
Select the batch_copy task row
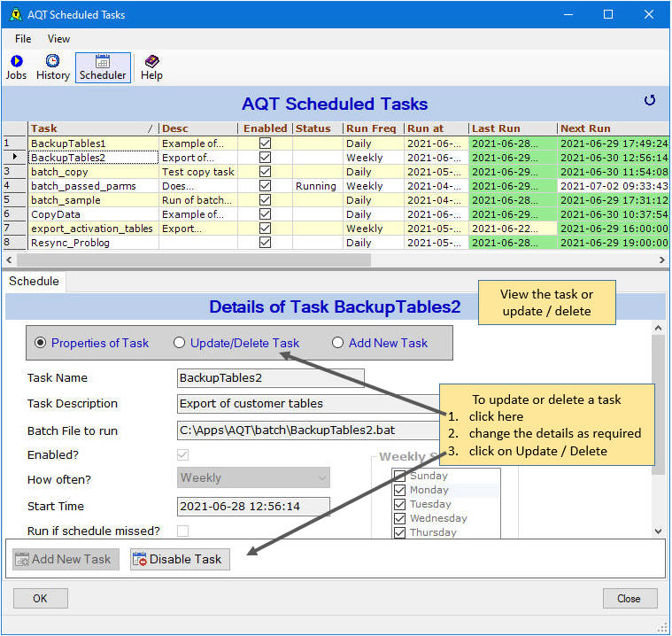[336, 172]
